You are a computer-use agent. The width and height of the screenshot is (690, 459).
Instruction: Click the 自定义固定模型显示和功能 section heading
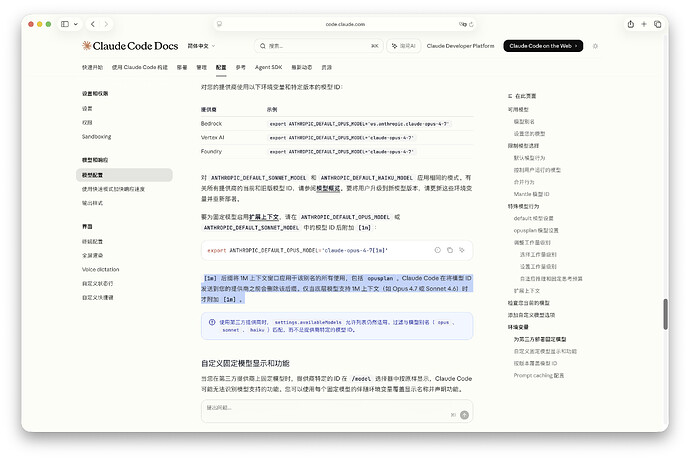(245, 364)
